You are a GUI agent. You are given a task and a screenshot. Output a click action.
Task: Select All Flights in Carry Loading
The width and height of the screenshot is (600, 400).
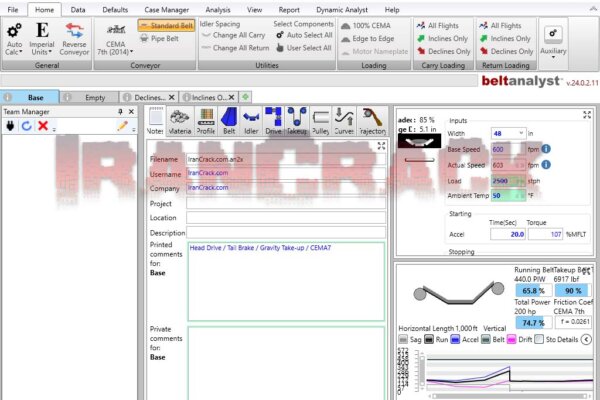(x=438, y=26)
